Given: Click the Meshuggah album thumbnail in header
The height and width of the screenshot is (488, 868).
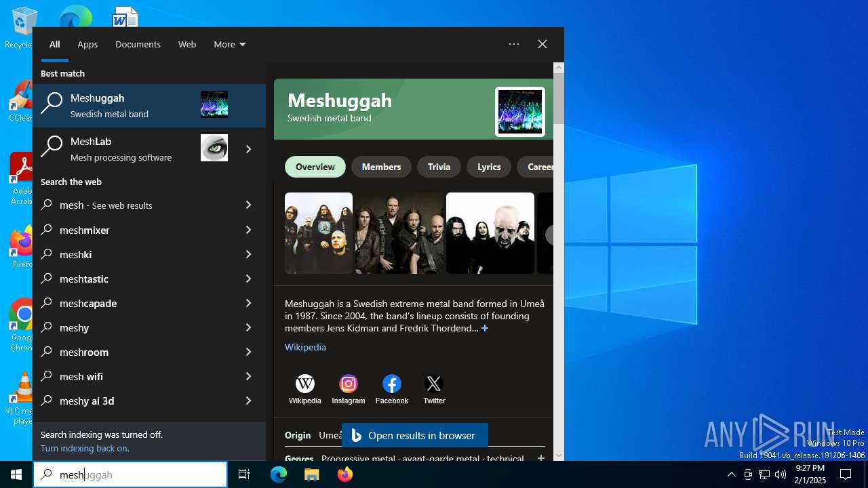Looking at the screenshot, I should 520,112.
